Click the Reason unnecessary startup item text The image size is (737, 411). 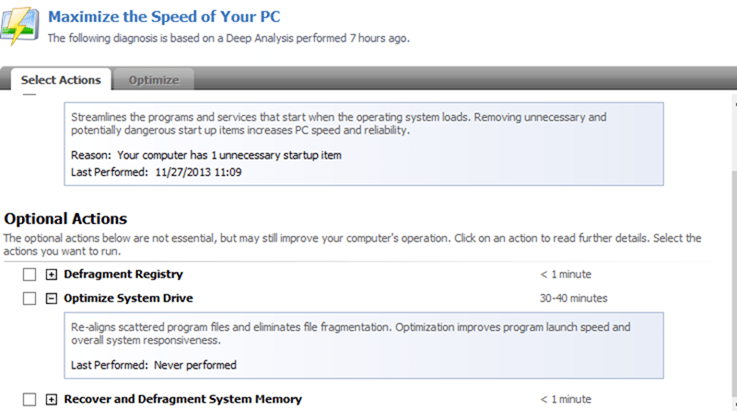[x=206, y=155]
